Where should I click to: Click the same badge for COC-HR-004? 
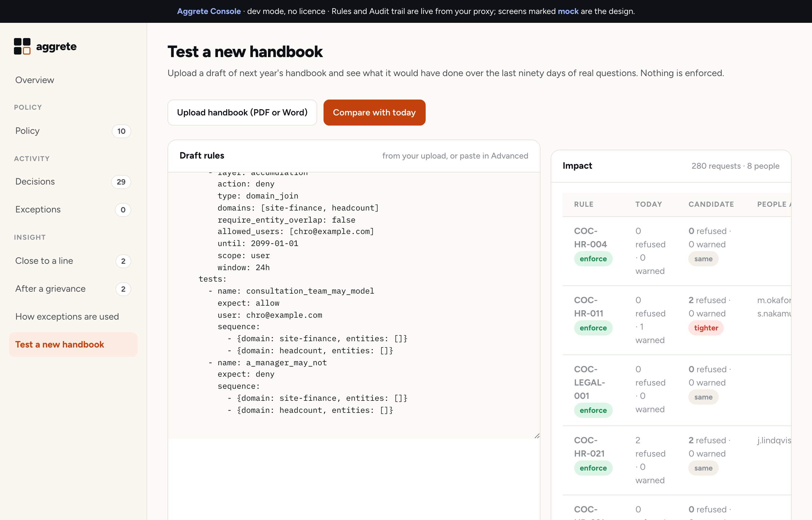point(703,259)
